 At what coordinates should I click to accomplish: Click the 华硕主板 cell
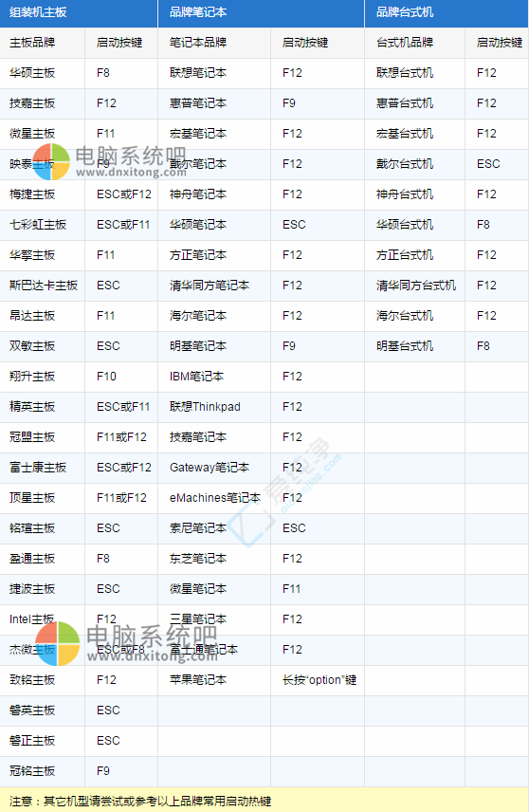[x=32, y=73]
